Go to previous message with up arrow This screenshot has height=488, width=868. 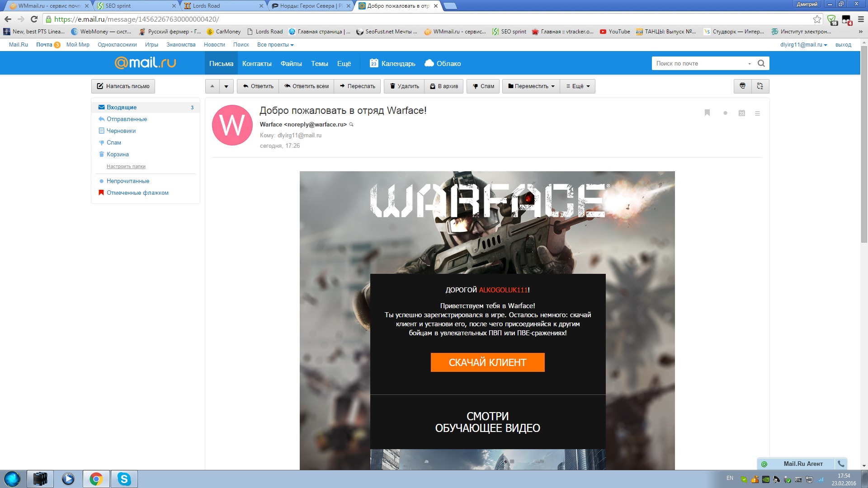click(212, 86)
